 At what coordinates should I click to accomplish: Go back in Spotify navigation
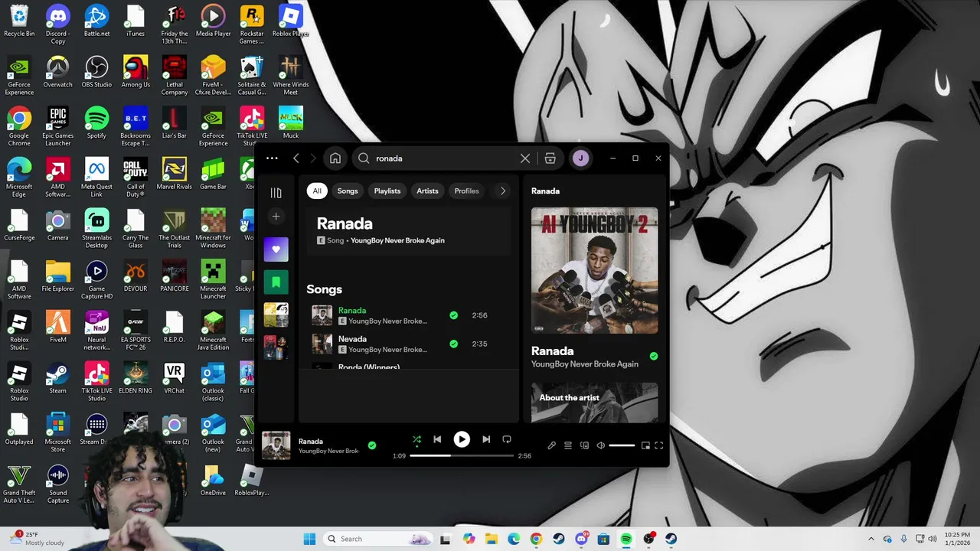click(296, 158)
